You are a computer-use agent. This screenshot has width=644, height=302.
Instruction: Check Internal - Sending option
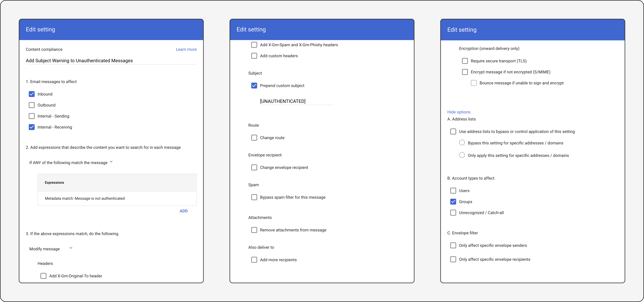32,116
